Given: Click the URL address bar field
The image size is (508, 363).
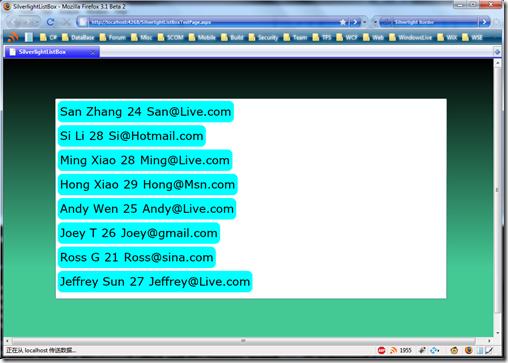Looking at the screenshot, I should point(213,22).
